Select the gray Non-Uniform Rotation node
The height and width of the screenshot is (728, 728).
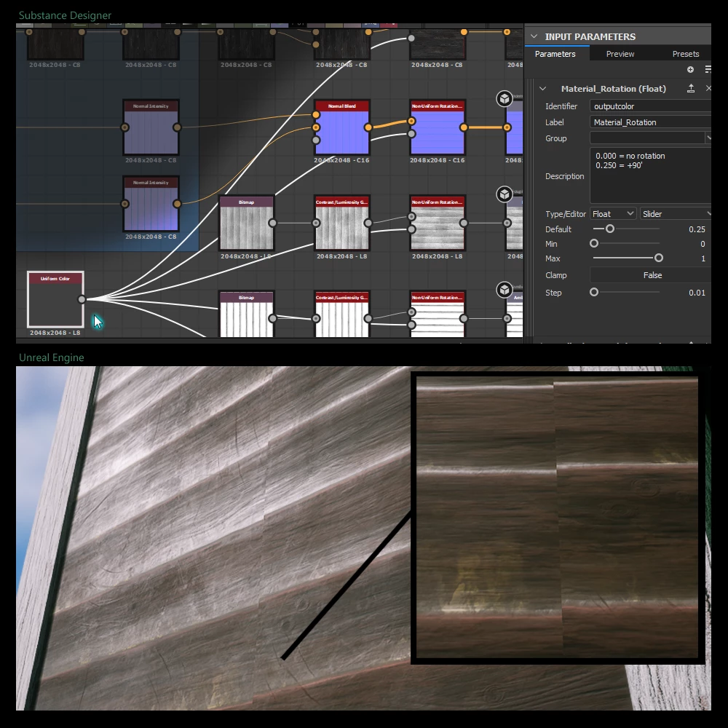pos(438,223)
